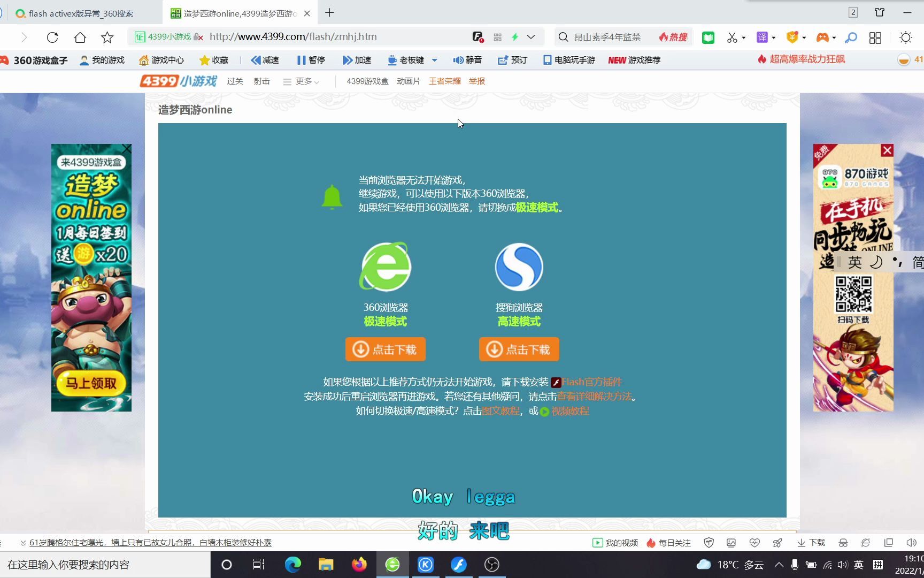Click the 马上领取 button in left ad
Image resolution: width=924 pixels, height=578 pixels.
coord(91,383)
